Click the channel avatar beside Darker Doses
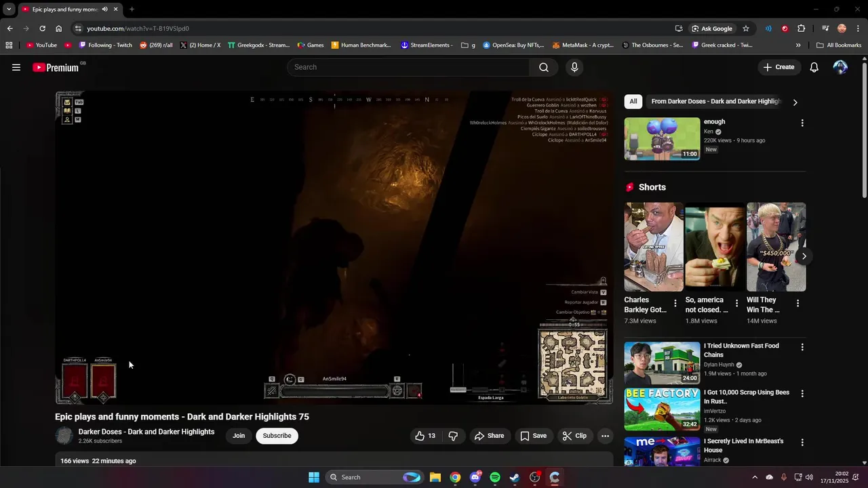The width and height of the screenshot is (868, 488). [64, 436]
